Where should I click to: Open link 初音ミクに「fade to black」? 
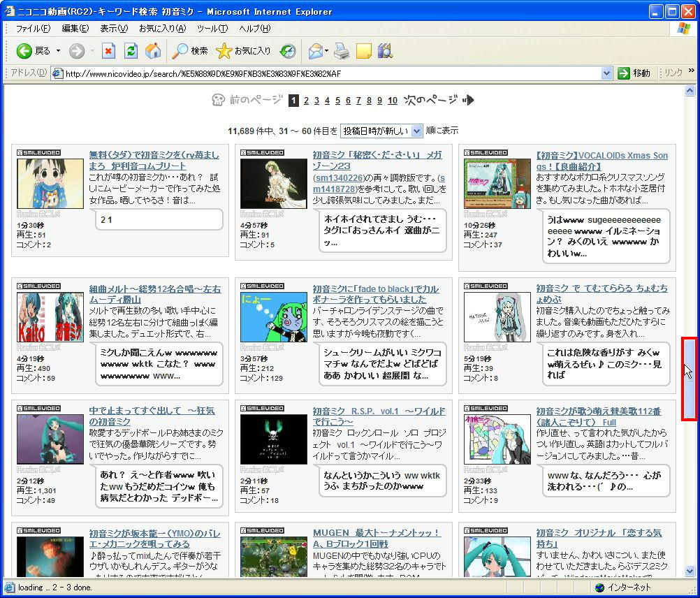click(x=375, y=295)
